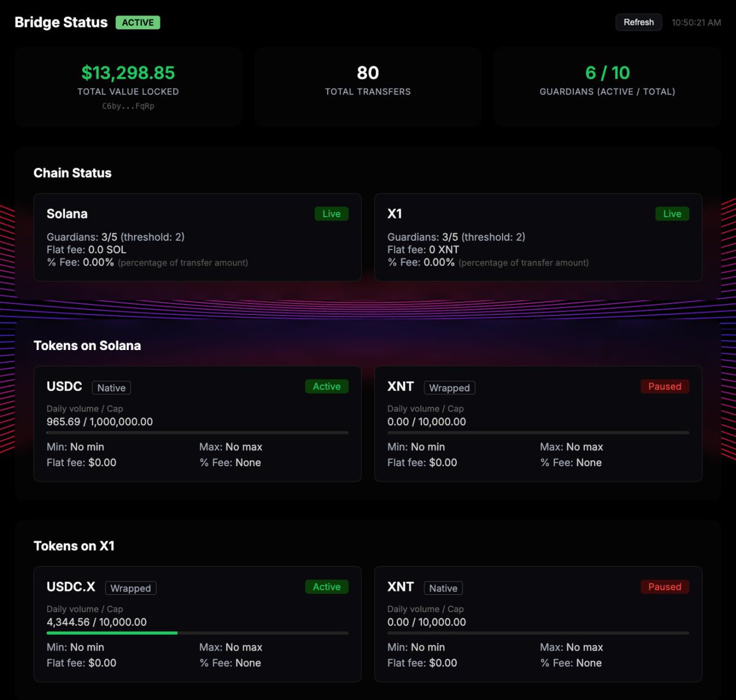Click the C6by...FqRp address
736x700 pixels.
(x=128, y=106)
